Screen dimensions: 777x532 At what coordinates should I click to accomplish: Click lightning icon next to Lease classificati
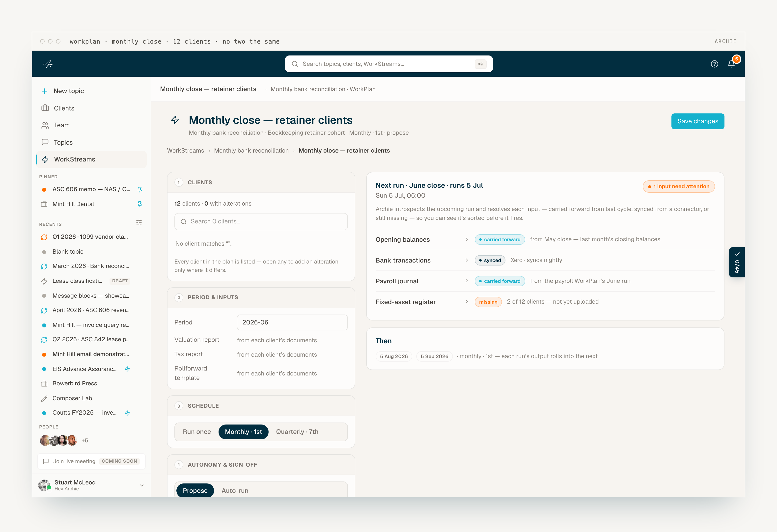tap(44, 281)
